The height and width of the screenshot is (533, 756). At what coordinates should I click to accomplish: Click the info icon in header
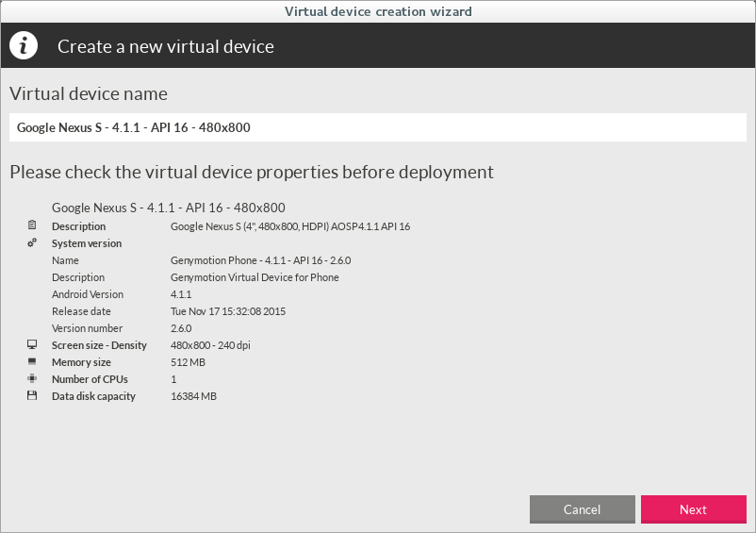[24, 46]
